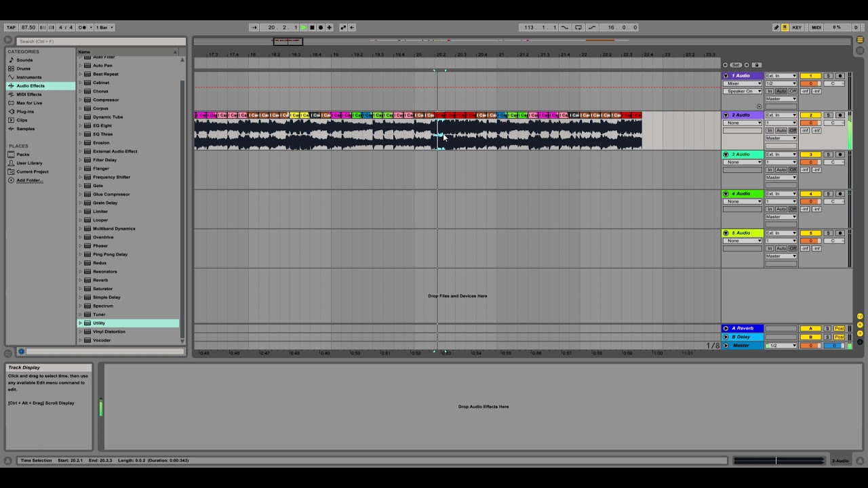
Task: Toggle the Punch-In switch
Action: [x=565, y=27]
